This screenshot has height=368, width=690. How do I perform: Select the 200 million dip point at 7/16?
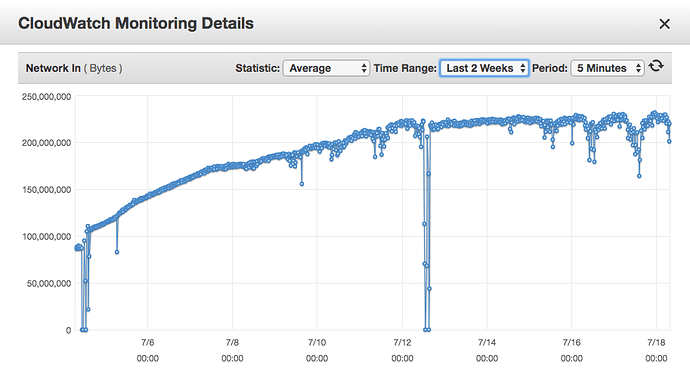tap(572, 143)
